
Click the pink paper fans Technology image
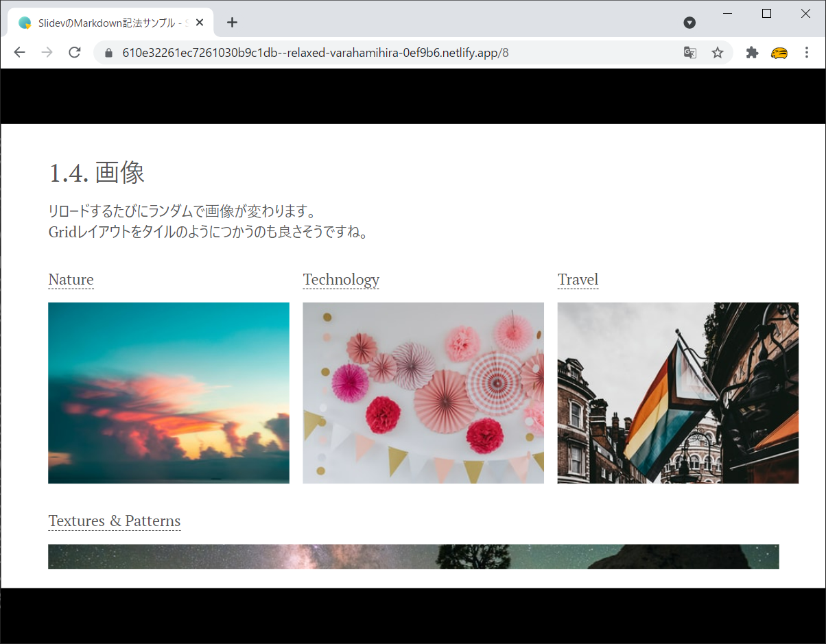[x=423, y=393]
